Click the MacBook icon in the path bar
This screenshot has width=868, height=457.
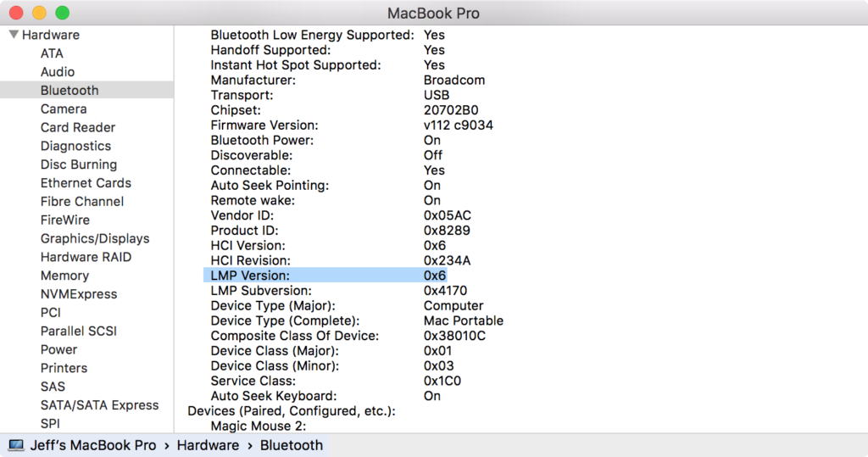[16, 445]
